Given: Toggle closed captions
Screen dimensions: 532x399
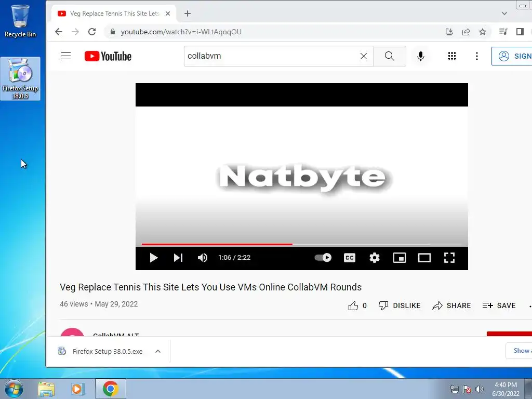Looking at the screenshot, I should [350, 258].
